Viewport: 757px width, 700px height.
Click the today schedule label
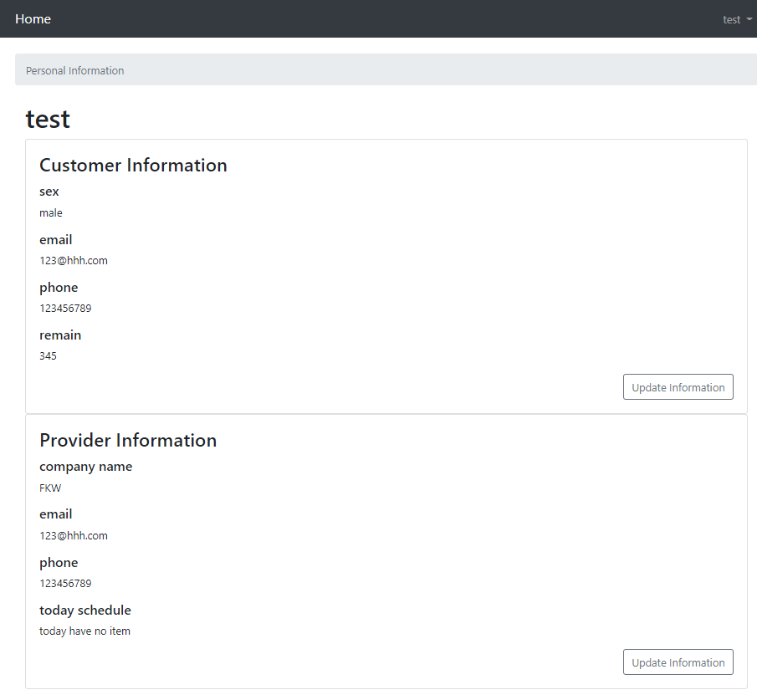tap(85, 611)
